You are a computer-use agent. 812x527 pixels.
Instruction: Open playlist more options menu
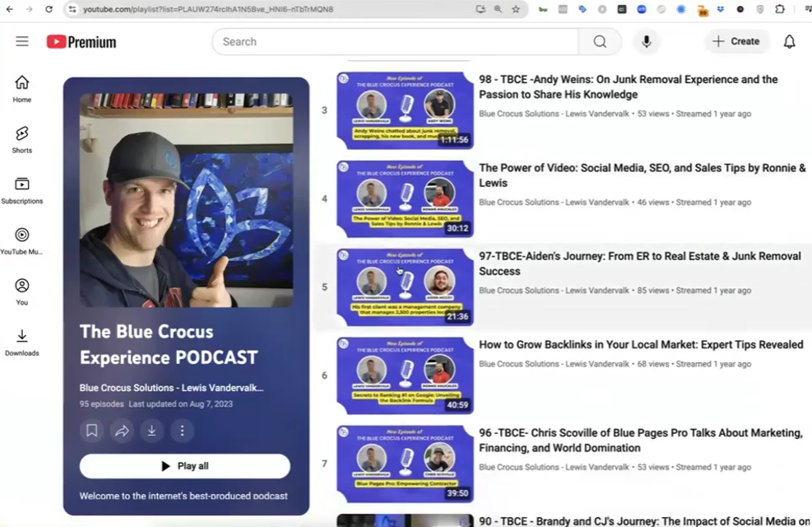tap(182, 431)
